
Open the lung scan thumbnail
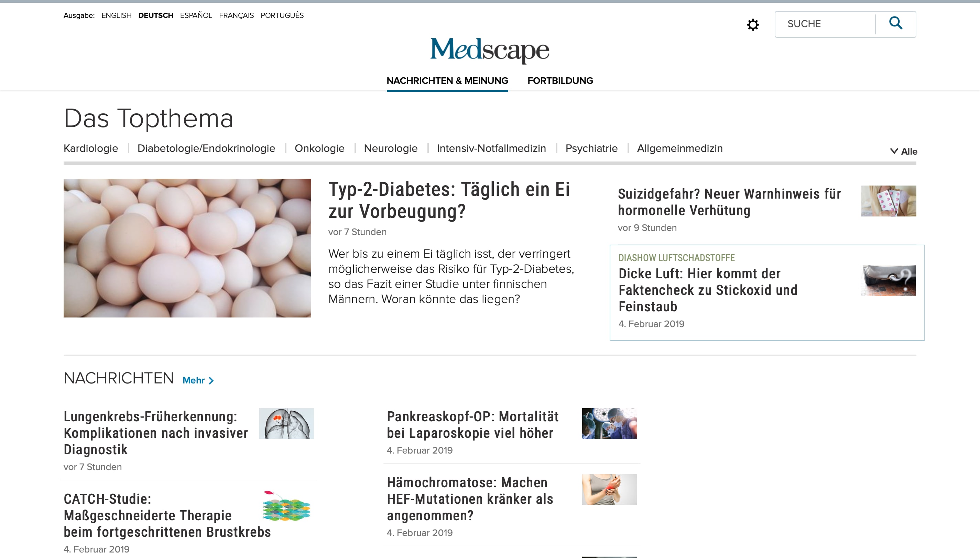click(x=286, y=423)
